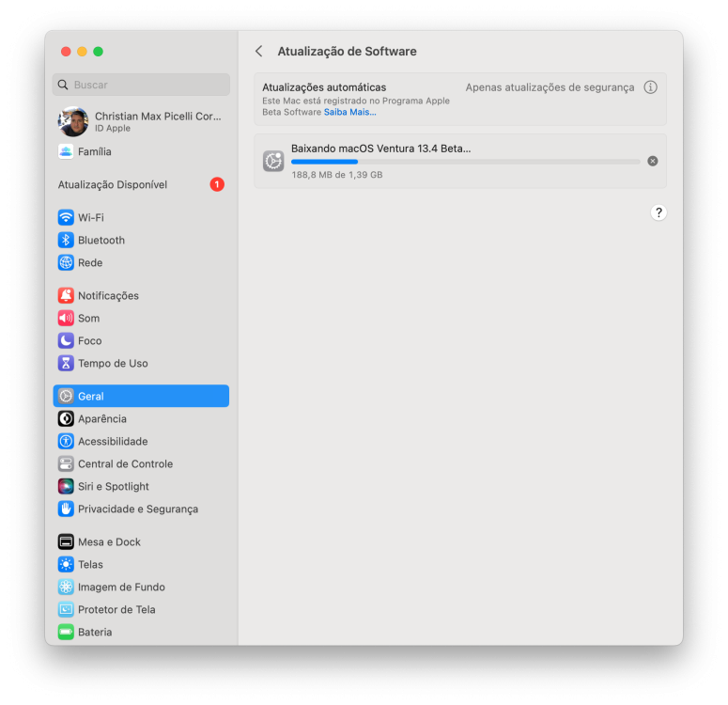The width and height of the screenshot is (728, 705).
Task: Open the help question mark button
Action: [x=658, y=212]
